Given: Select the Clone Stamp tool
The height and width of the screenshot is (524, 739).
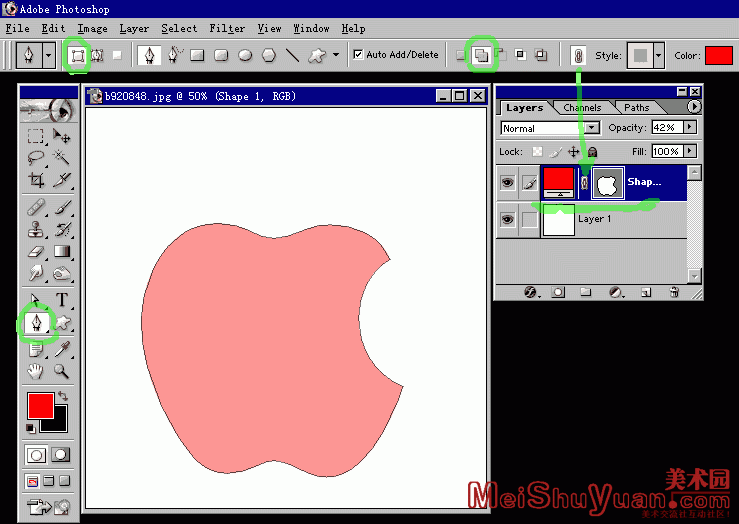Looking at the screenshot, I should pos(35,229).
